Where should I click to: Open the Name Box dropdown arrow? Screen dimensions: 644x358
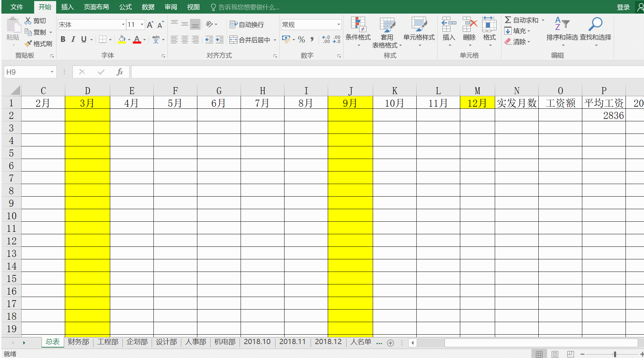pyautogui.click(x=52, y=72)
